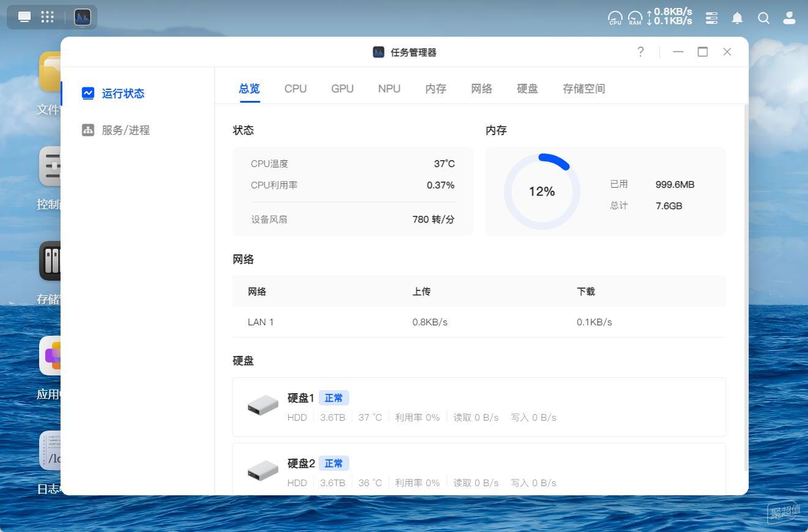The width and height of the screenshot is (808, 532).
Task: Click the 硬盘1 drive icon
Action: tap(263, 405)
